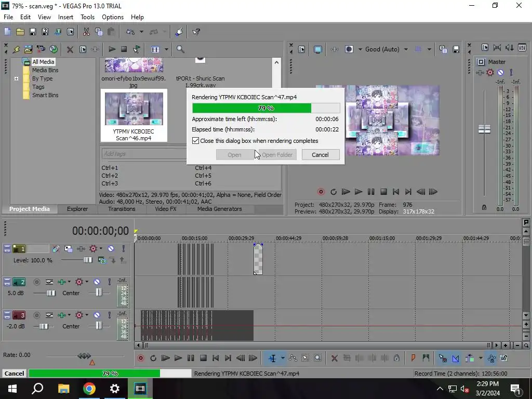The width and height of the screenshot is (532, 399).
Task: Click the Remove selected media X icon
Action: [70, 49]
